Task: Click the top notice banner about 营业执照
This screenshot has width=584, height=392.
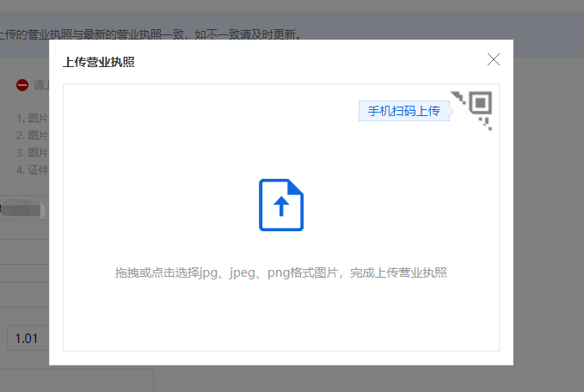Action: click(172, 35)
